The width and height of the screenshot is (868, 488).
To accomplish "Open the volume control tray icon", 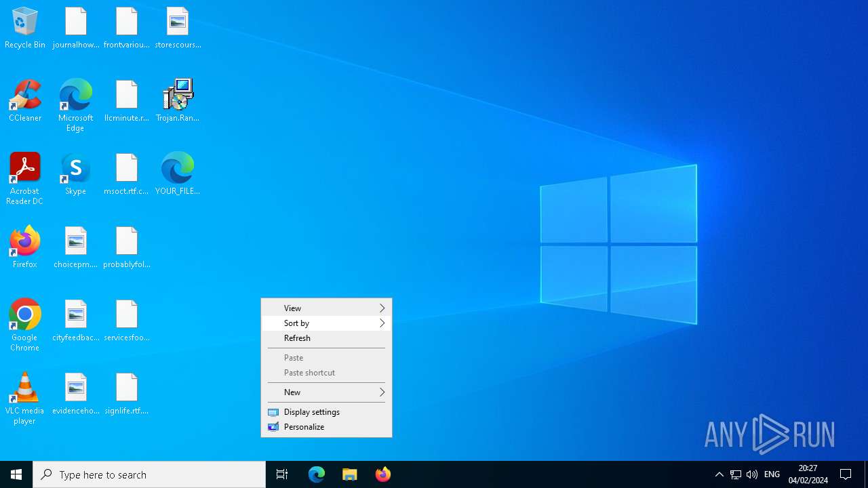I will pyautogui.click(x=752, y=474).
